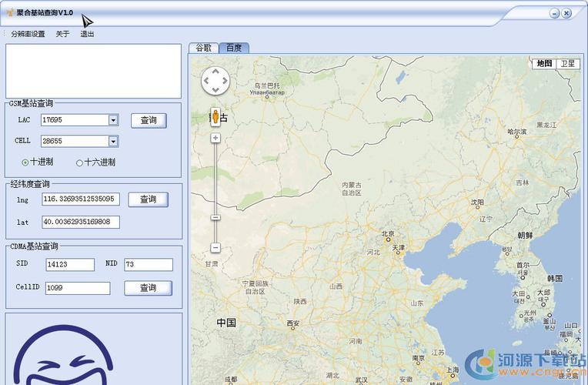Screen dimensions: 588x385
Task: Click the CELL input field with 28655
Action: [x=75, y=142]
